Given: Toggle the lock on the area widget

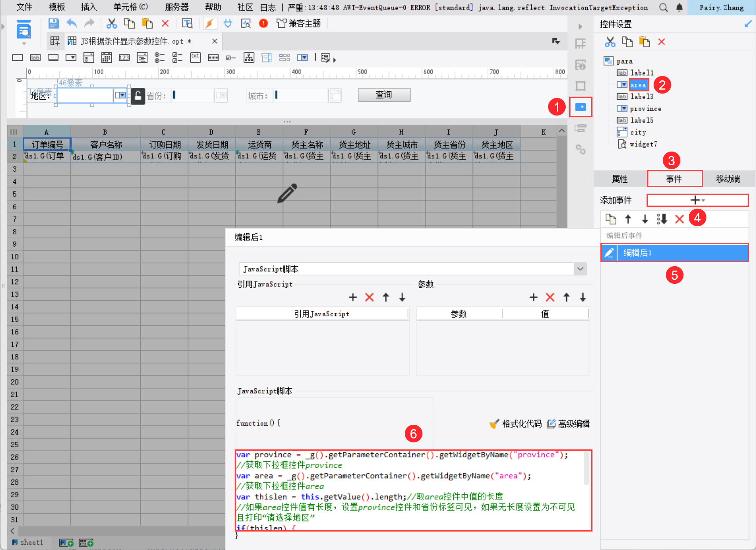Looking at the screenshot, I should pyautogui.click(x=138, y=96).
